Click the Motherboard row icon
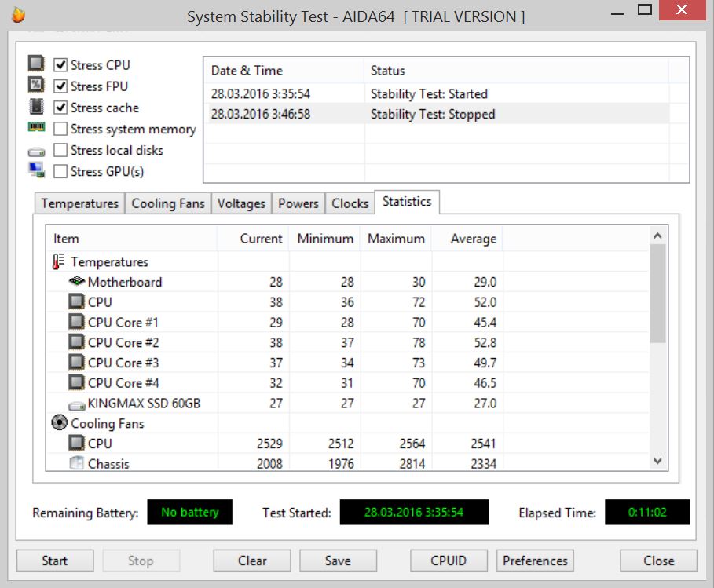This screenshot has width=714, height=588. point(77,281)
